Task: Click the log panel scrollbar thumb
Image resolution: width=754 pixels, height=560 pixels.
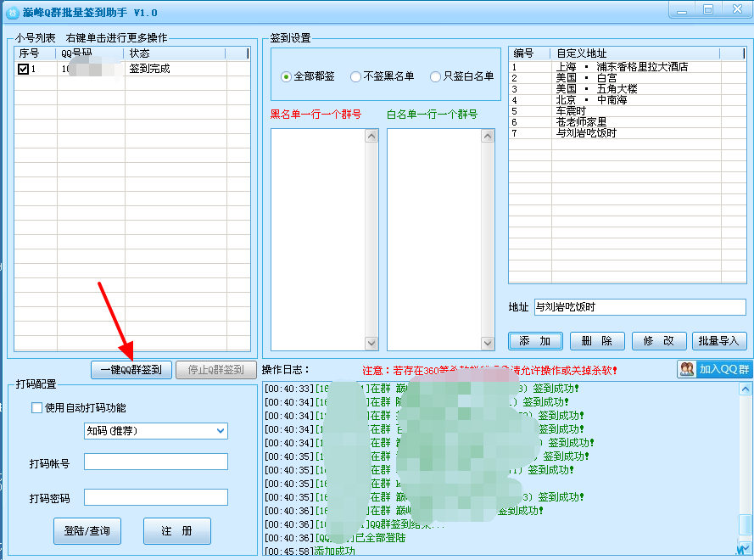Action: 746,524
